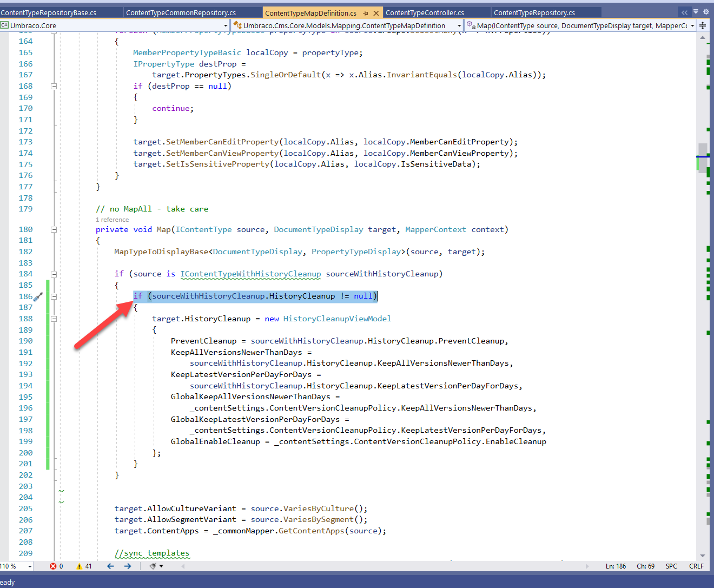The width and height of the screenshot is (714, 588).
Task: Collapse the Map method at line 180
Action: tap(54, 229)
